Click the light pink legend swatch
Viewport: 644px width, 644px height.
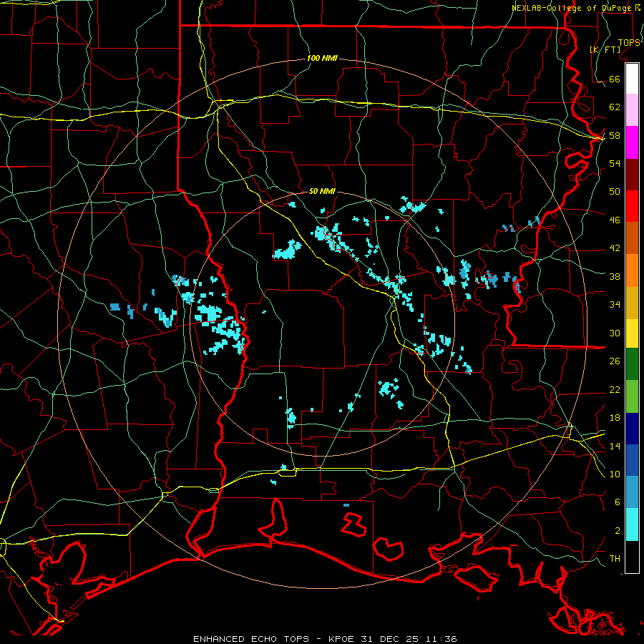pyautogui.click(x=632, y=110)
